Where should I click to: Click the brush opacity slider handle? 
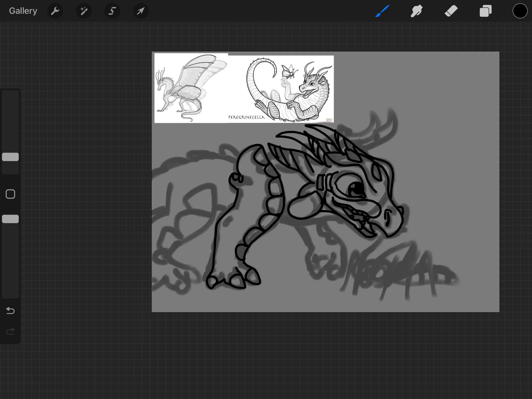(x=10, y=219)
